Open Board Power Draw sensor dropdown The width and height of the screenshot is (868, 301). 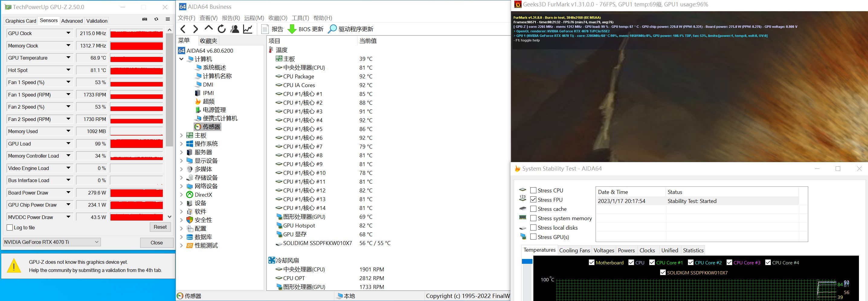click(x=68, y=192)
